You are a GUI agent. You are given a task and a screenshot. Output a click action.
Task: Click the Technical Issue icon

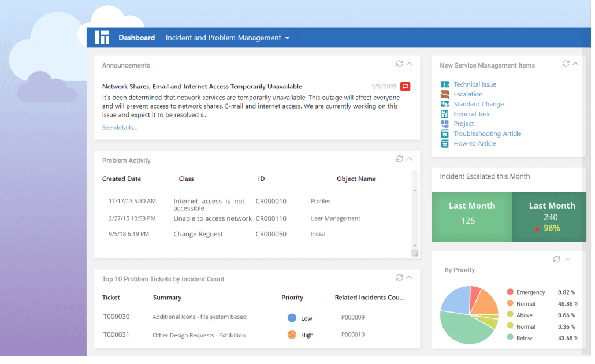[x=445, y=84]
